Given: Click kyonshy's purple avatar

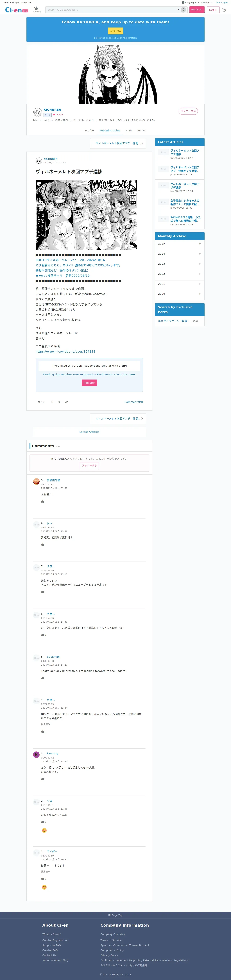Looking at the screenshot, I should pyautogui.click(x=36, y=754).
